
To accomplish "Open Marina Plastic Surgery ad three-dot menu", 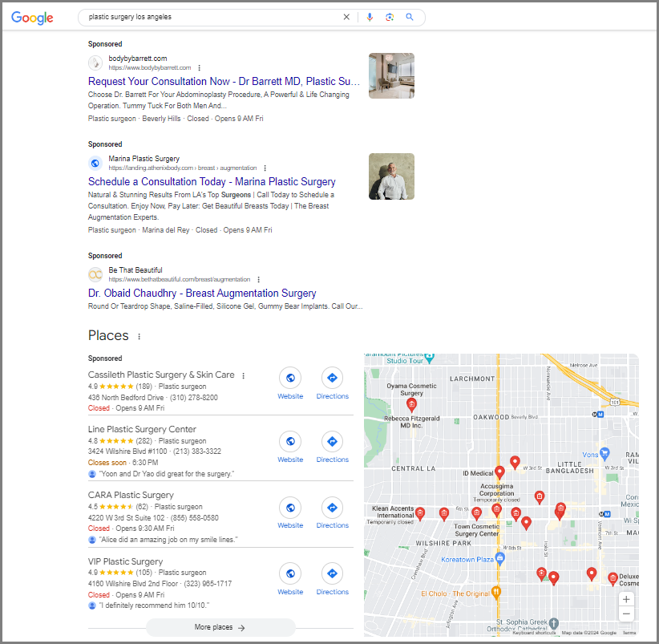I will 265,168.
